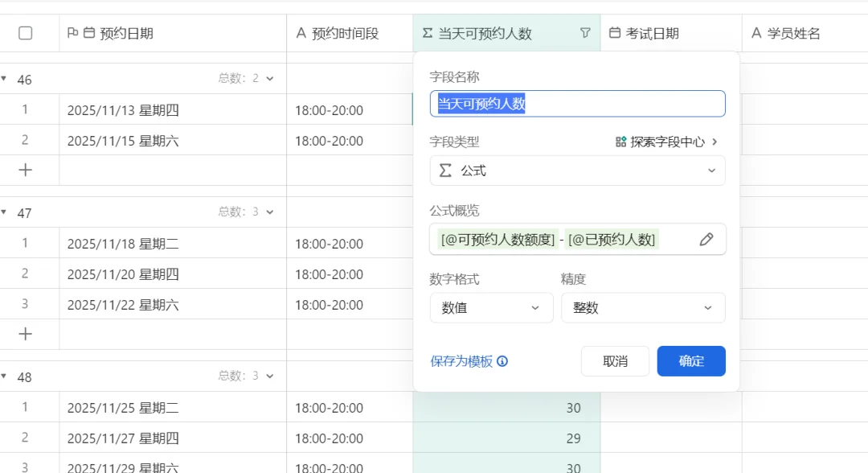Click the flag icon in 预约日期 header
The image size is (868, 473).
[x=72, y=33]
